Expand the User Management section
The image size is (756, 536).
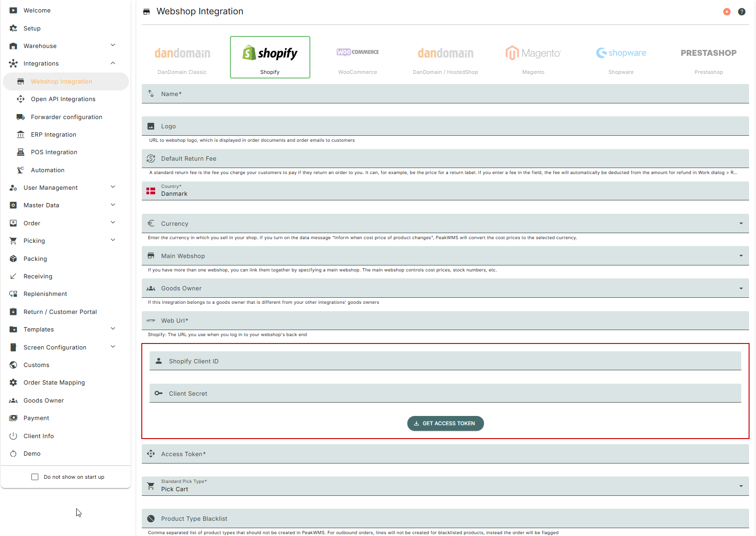[x=113, y=187]
